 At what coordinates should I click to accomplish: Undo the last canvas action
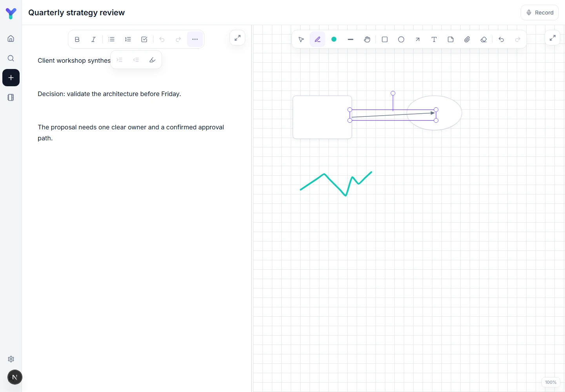coord(501,39)
